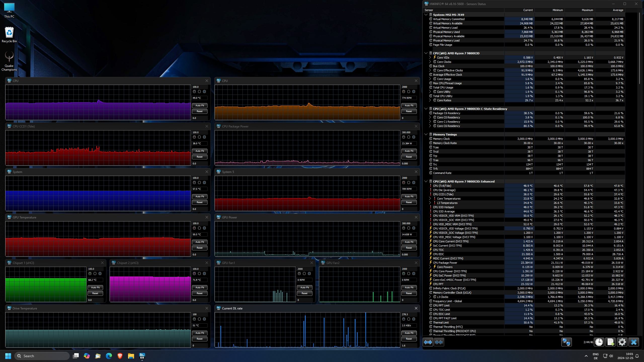Open File Explorer from the taskbar
This screenshot has height=362, width=644.
click(x=131, y=356)
